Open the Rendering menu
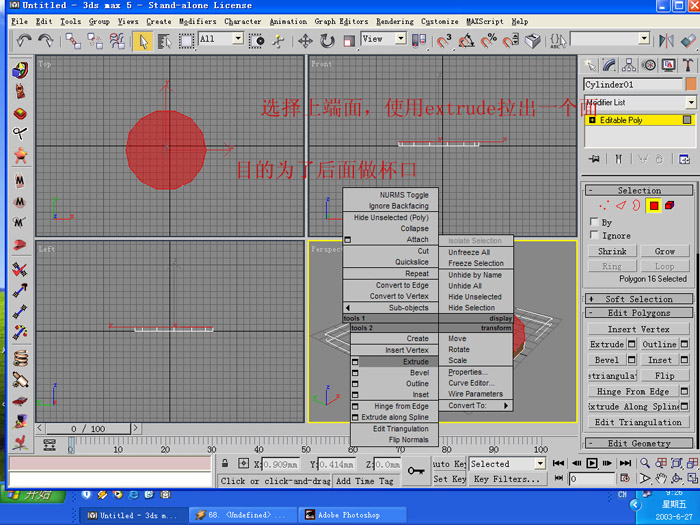 tap(395, 21)
